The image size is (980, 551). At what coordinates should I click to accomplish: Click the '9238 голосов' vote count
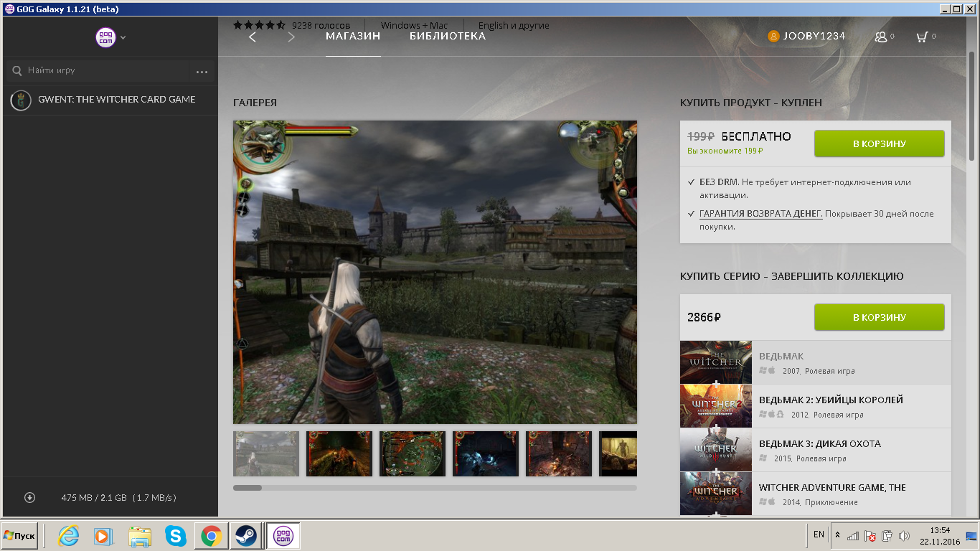321,25
